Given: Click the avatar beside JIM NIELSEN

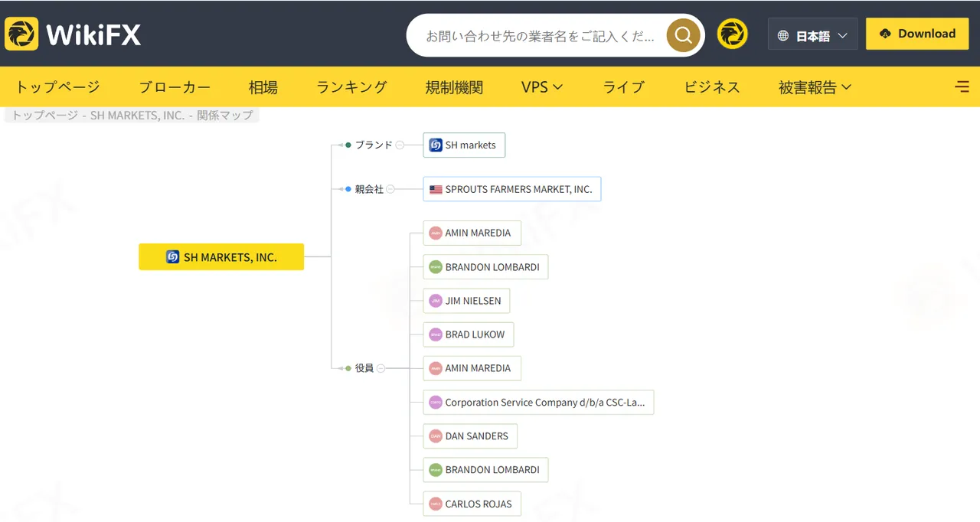Looking at the screenshot, I should [436, 301].
